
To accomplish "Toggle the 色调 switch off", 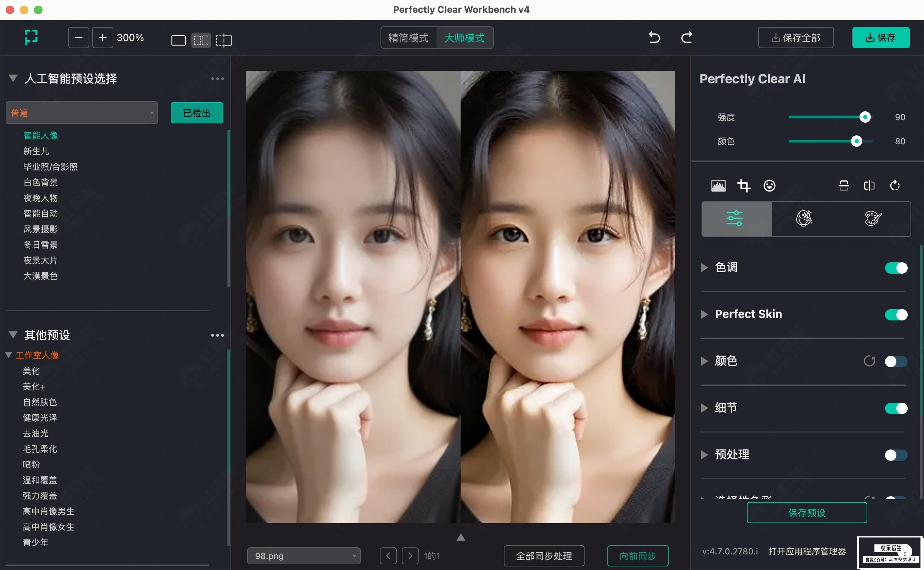I will (896, 268).
